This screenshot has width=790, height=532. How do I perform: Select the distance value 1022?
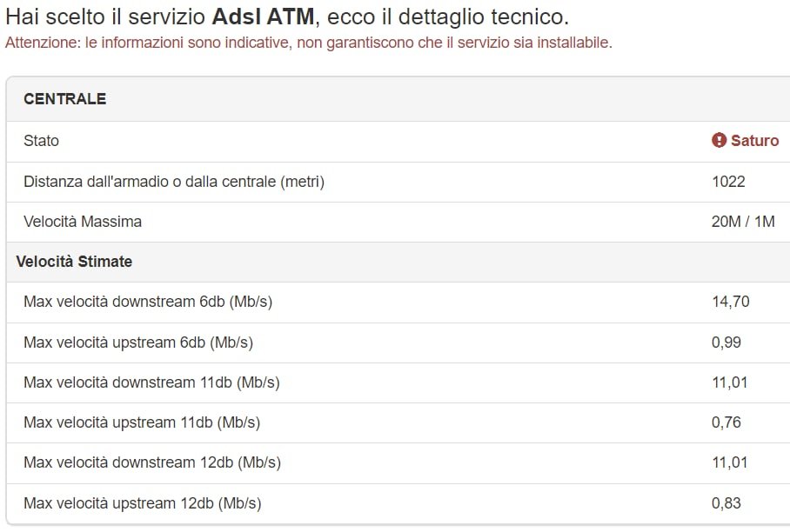728,181
